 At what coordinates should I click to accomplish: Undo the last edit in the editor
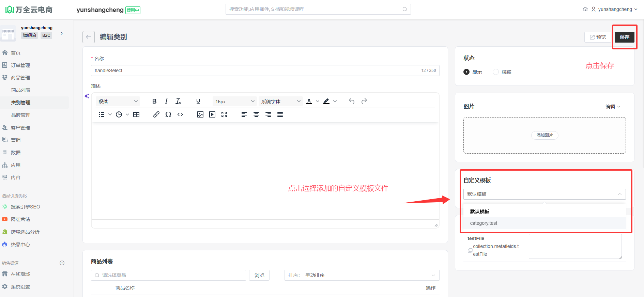point(352,101)
